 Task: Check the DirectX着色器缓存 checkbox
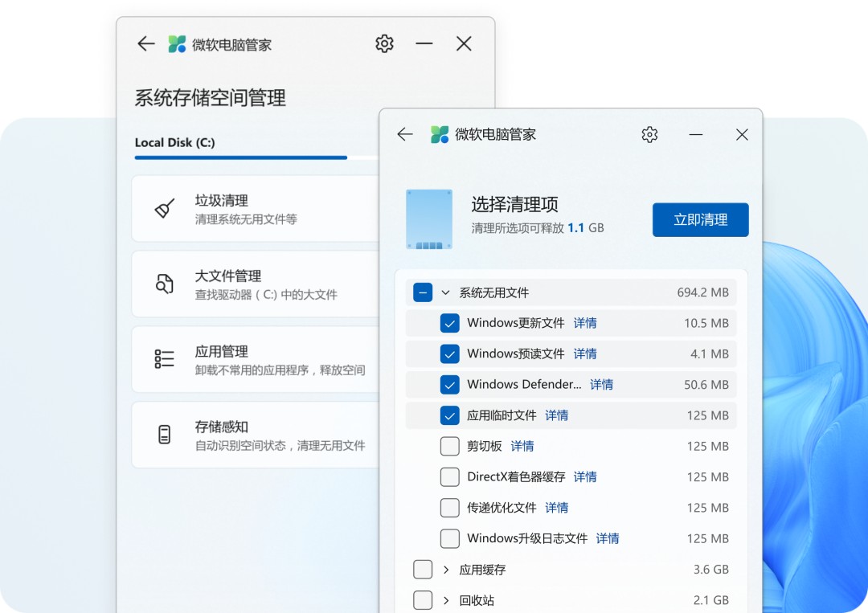click(x=449, y=477)
